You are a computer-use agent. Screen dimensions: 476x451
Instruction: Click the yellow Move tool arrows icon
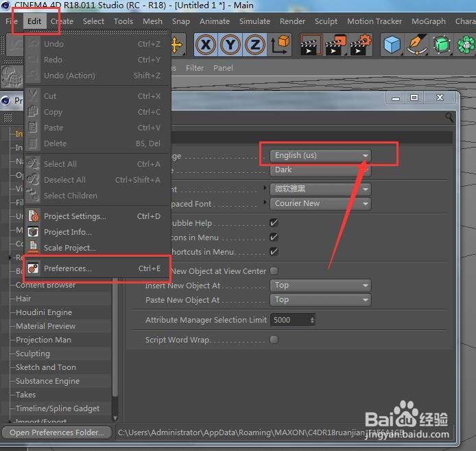pos(177,45)
